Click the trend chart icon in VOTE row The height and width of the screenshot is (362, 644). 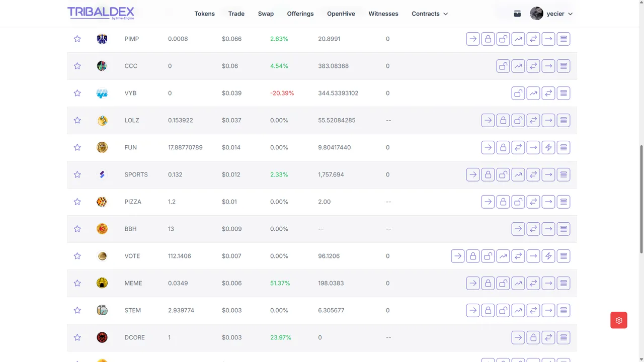click(503, 256)
